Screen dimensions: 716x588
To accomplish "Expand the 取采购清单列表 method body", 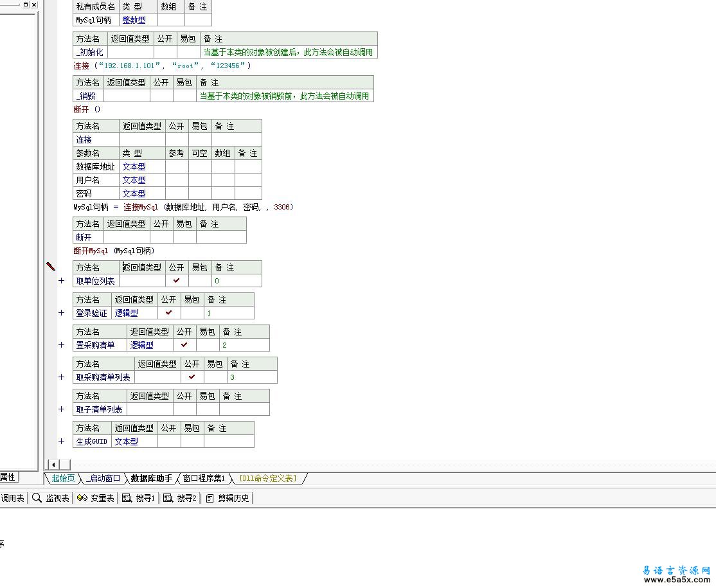I will (61, 377).
